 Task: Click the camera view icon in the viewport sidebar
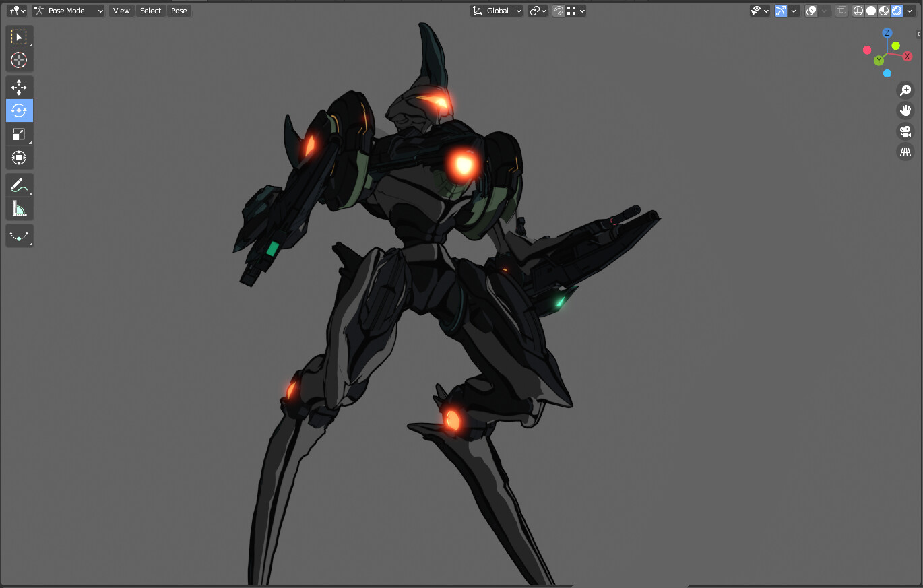point(905,131)
